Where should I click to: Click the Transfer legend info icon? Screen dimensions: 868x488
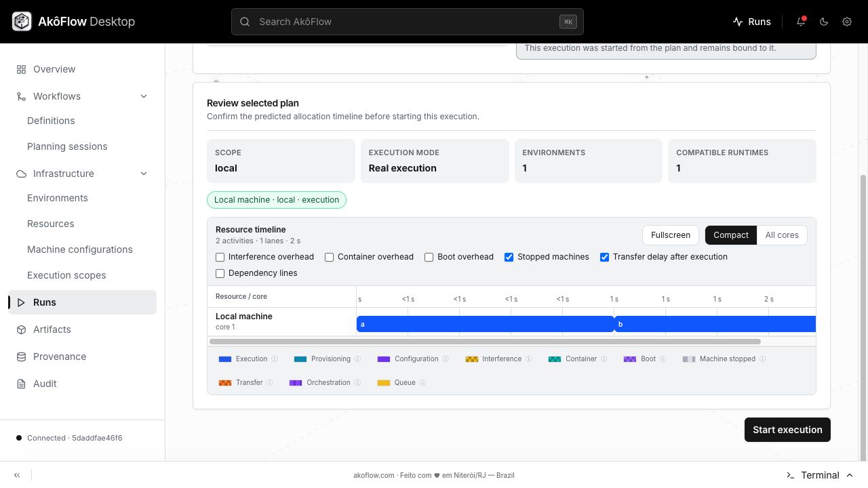click(270, 383)
